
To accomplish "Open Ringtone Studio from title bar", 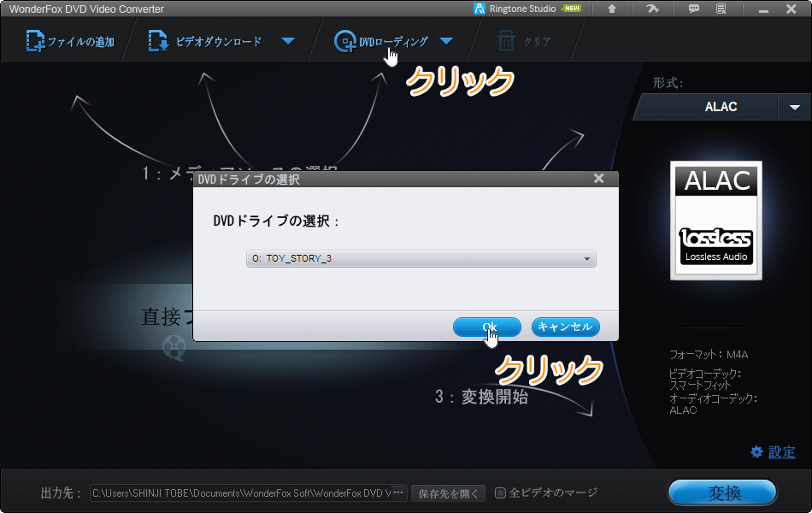I will point(527,9).
